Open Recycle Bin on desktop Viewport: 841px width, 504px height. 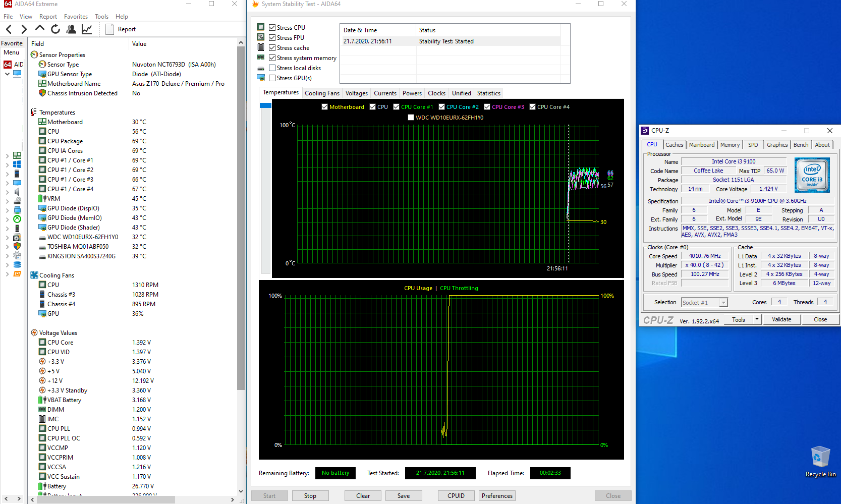coord(820,462)
